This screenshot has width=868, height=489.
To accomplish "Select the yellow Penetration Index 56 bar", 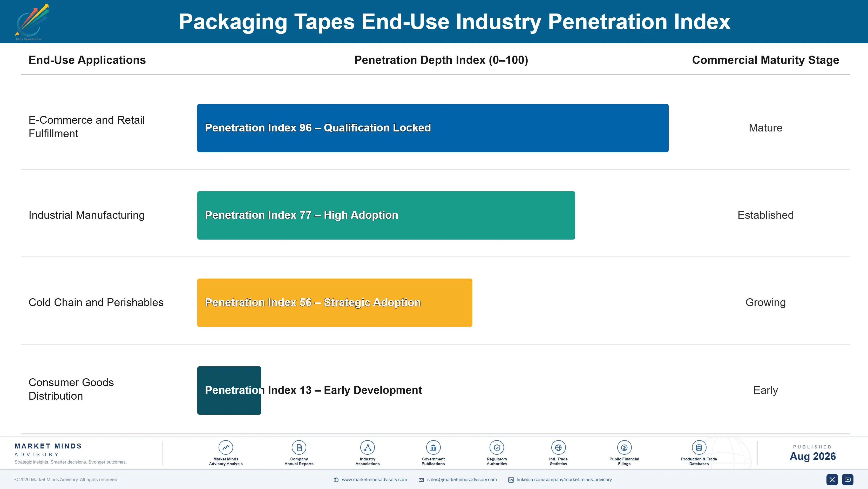I will (335, 302).
